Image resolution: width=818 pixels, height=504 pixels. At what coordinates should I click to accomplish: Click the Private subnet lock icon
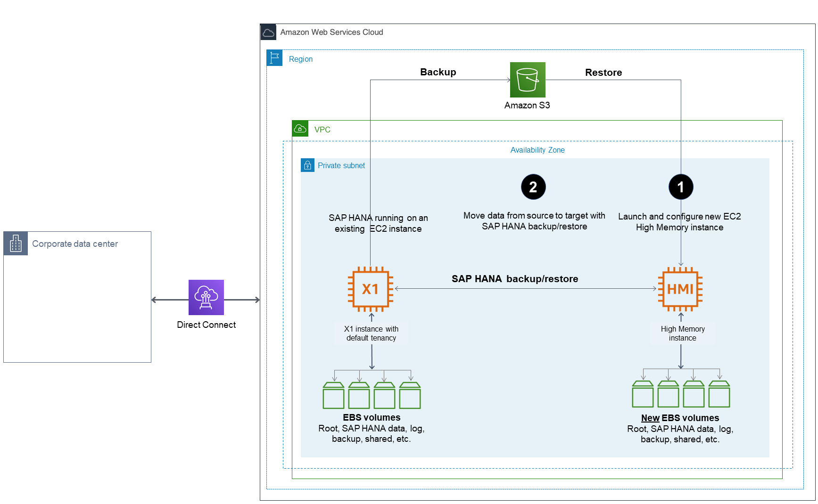point(307,165)
